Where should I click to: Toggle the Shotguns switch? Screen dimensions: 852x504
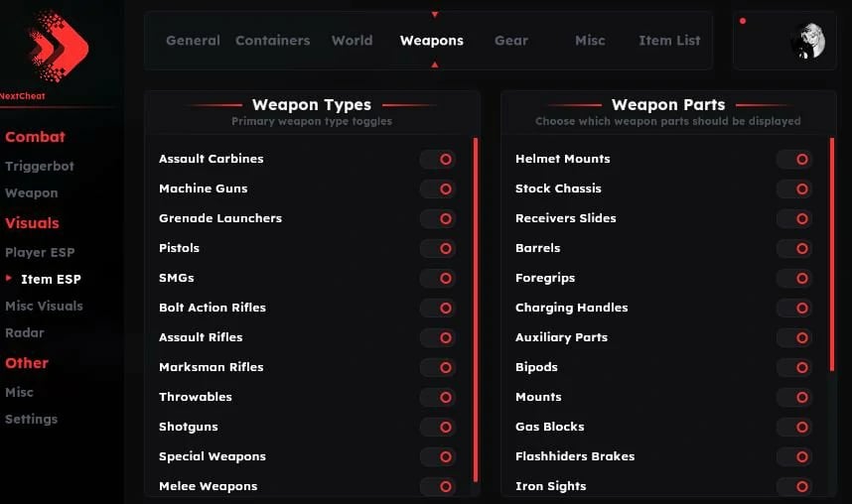click(438, 427)
